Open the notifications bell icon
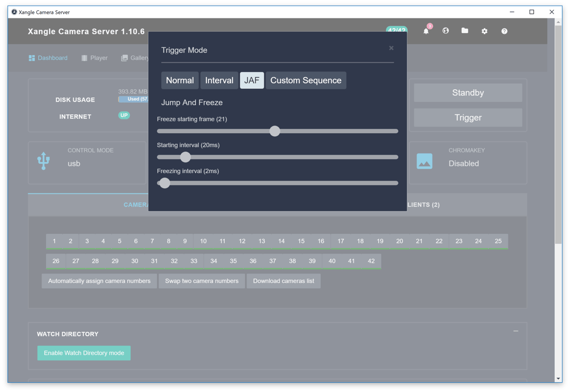 click(426, 31)
